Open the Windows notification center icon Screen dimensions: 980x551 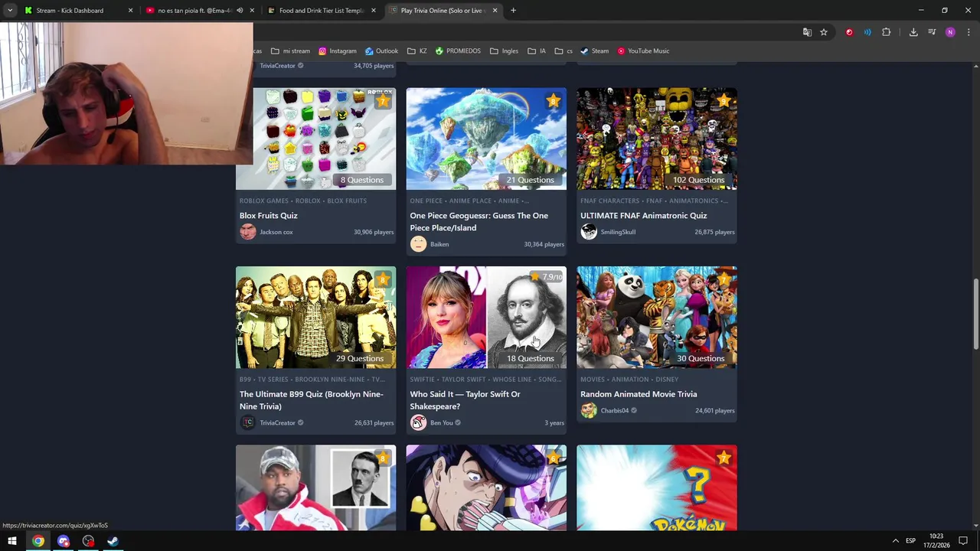pos(963,541)
